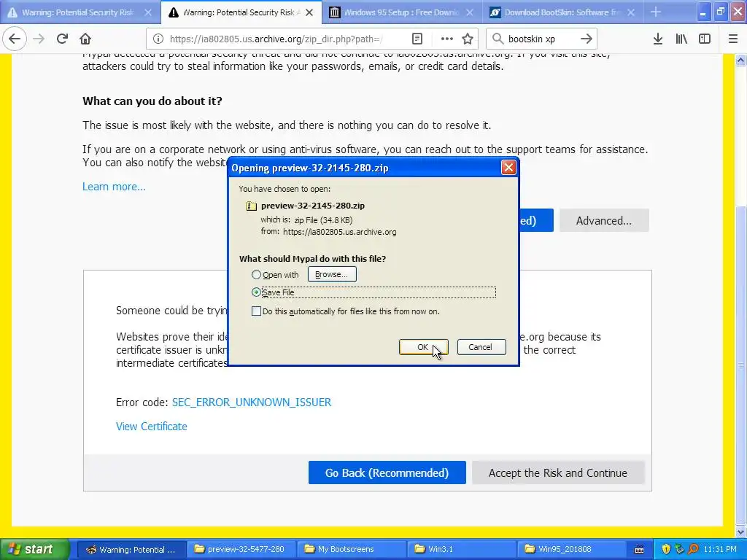
Task: Open the library icon
Action: [681, 39]
